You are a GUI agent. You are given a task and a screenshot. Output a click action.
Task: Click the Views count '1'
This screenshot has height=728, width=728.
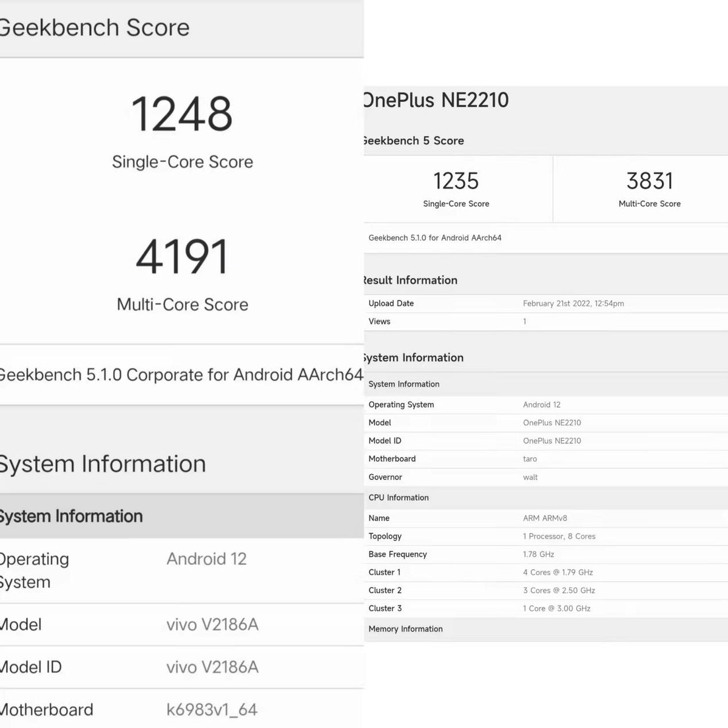pyautogui.click(x=525, y=322)
